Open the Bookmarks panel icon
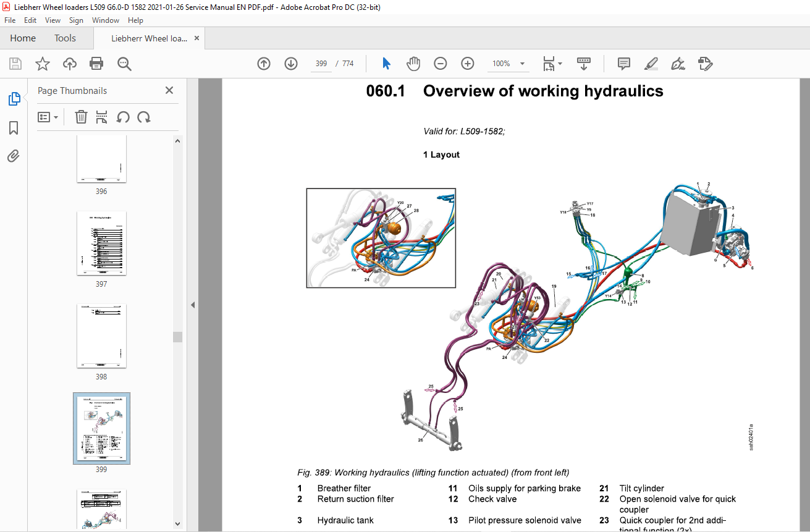This screenshot has width=810, height=532. click(14, 128)
